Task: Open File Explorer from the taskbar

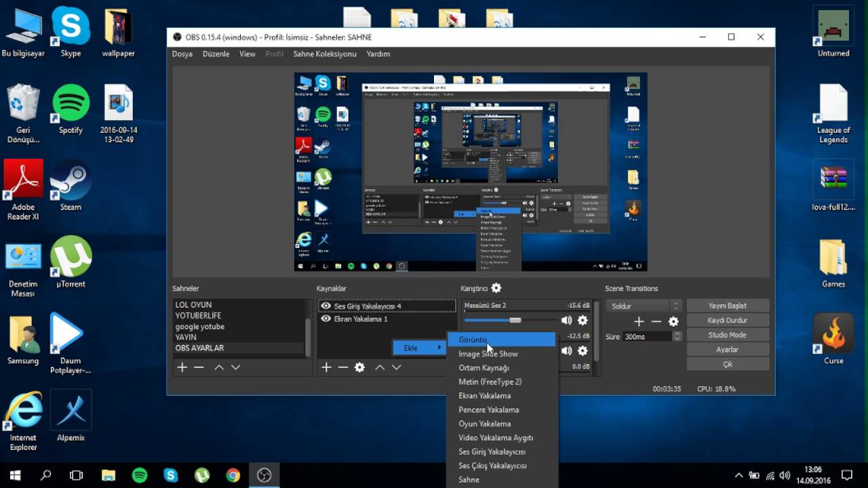Action: tap(108, 475)
